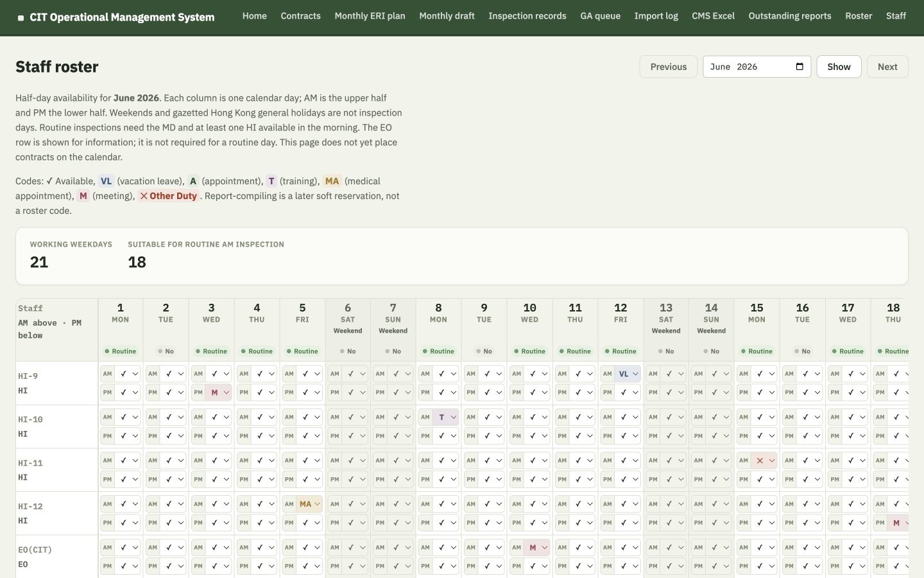Open HI-9 PM dropdown for June 3 (M)
Image resolution: width=924 pixels, height=578 pixels.
[x=218, y=392]
